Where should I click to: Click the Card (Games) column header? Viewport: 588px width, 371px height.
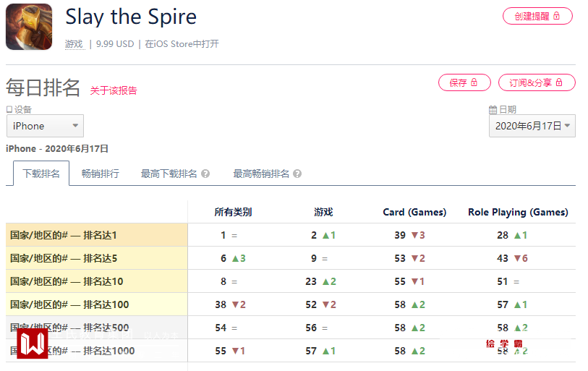point(414,212)
